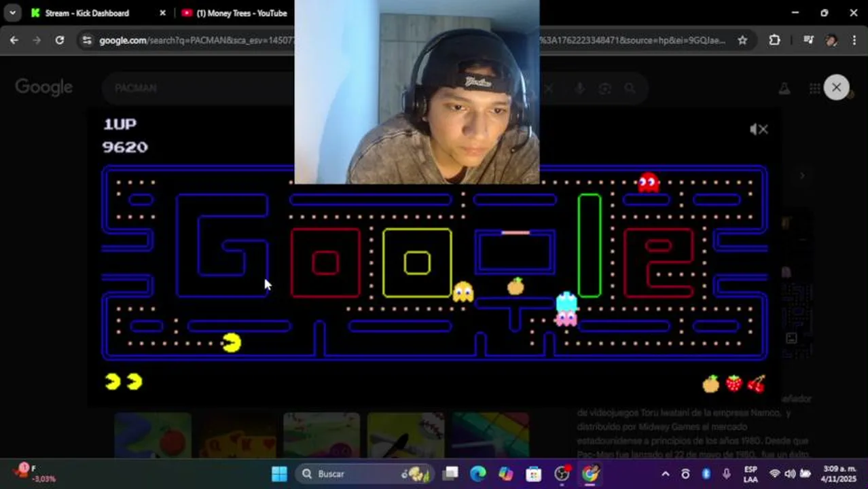Screen dimensions: 868x489
Task: Open the microphone tray icon
Action: pos(727,474)
